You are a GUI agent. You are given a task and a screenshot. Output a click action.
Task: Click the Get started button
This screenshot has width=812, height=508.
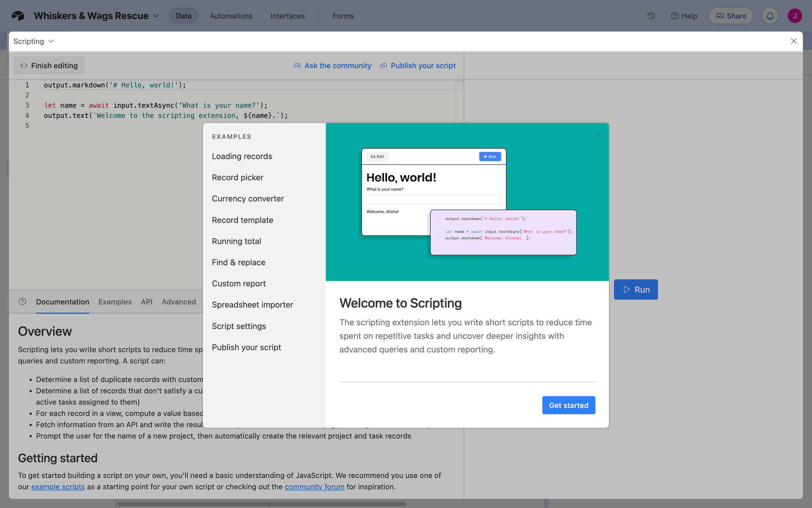568,405
